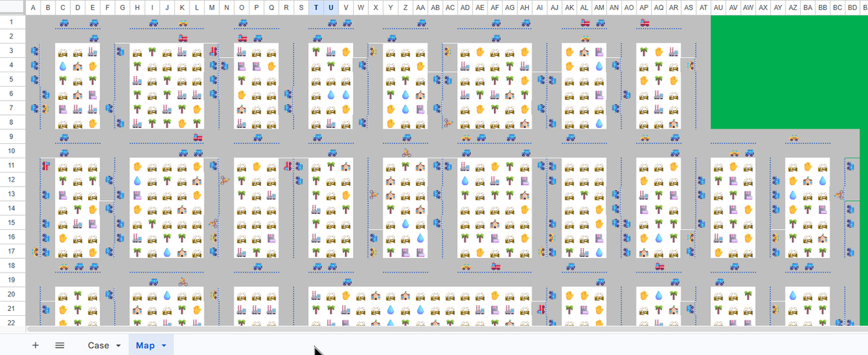Select the taxi in cell AP9
This screenshot has width=868, height=355.
coord(645,137)
